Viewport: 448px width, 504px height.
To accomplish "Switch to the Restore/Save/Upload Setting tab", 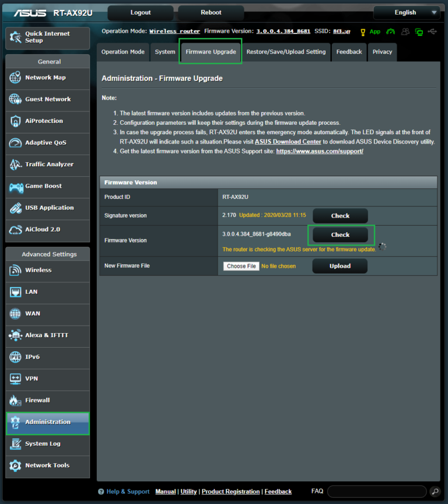I will tap(286, 52).
